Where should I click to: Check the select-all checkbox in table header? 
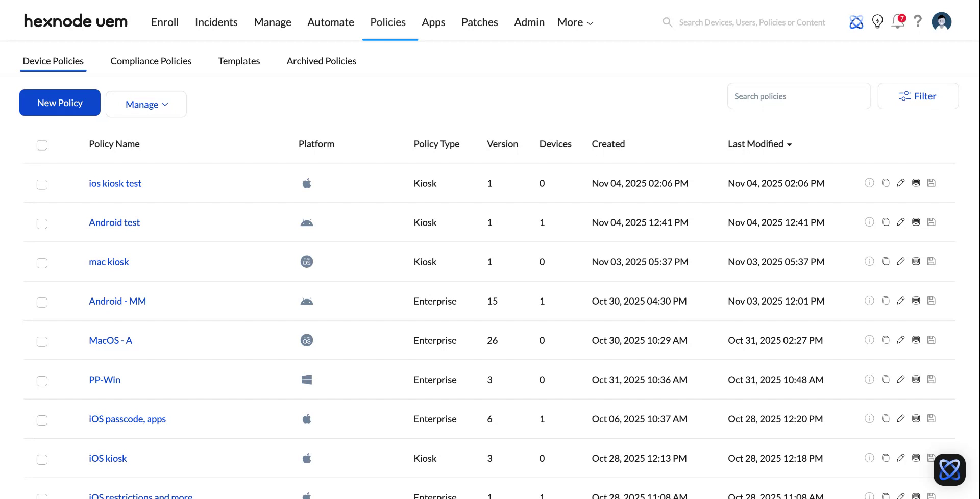[42, 145]
